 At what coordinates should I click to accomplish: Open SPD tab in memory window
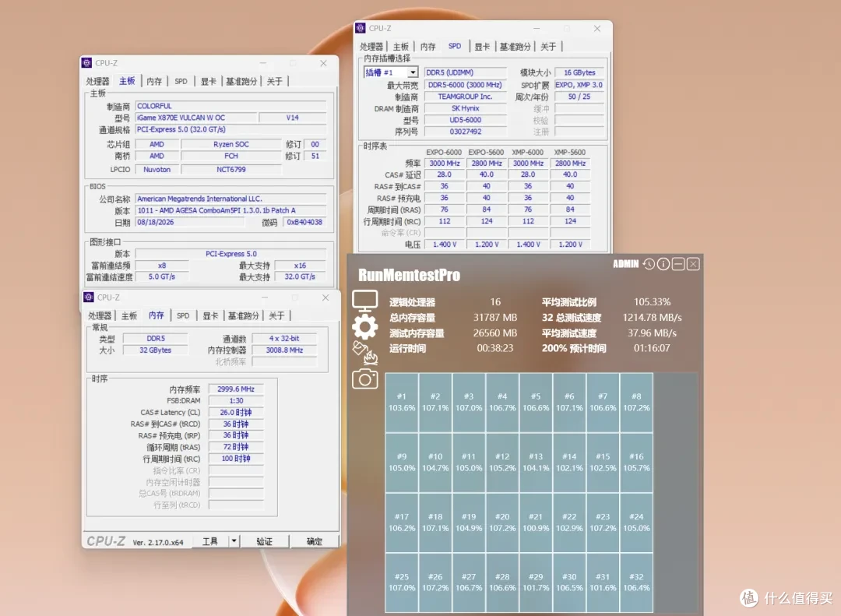point(184,316)
